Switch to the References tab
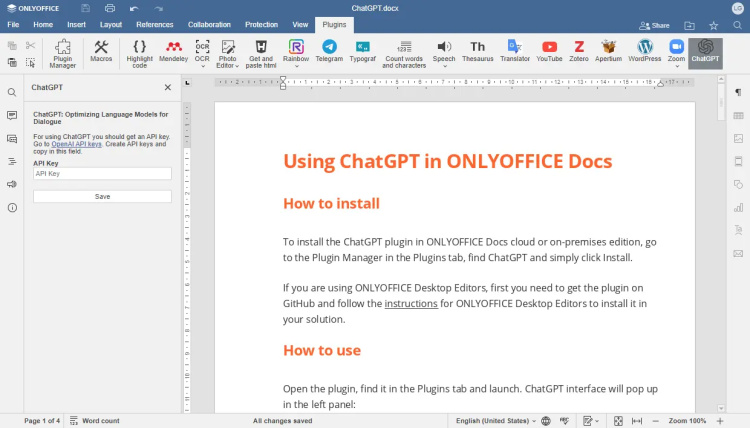750x428 pixels. [x=154, y=24]
